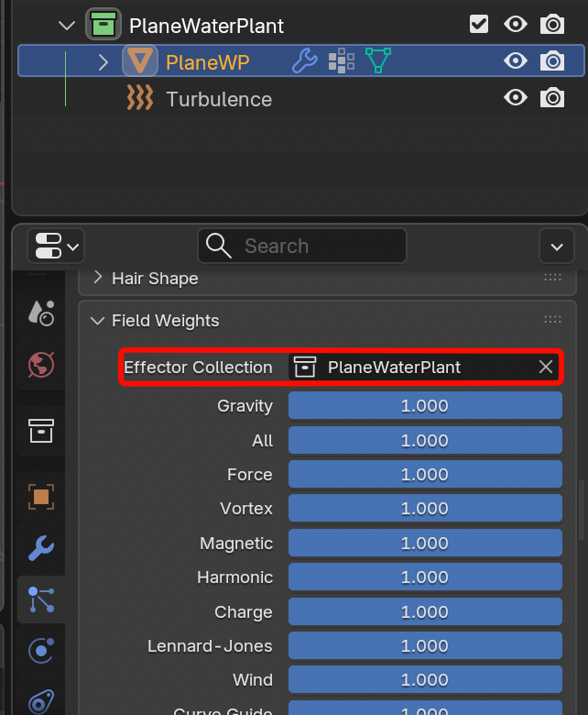Viewport: 588px width, 715px height.
Task: Clear the Effector Collection with X button
Action: point(545,367)
